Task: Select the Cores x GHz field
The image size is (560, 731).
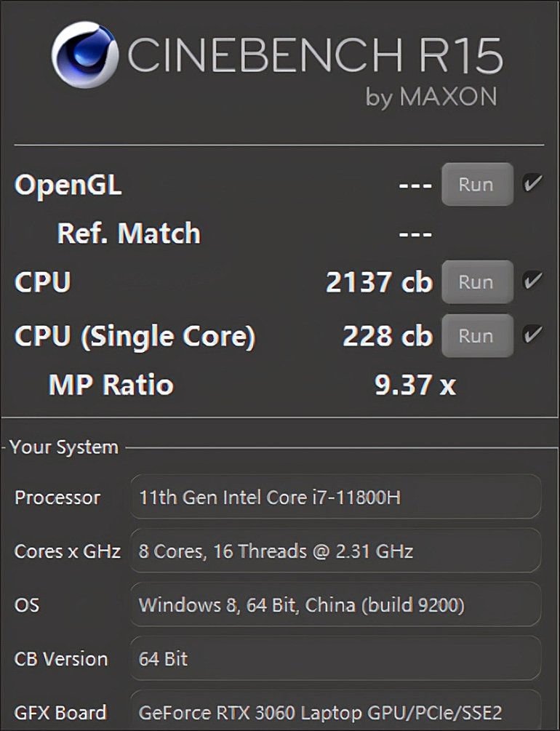Action: click(x=336, y=551)
